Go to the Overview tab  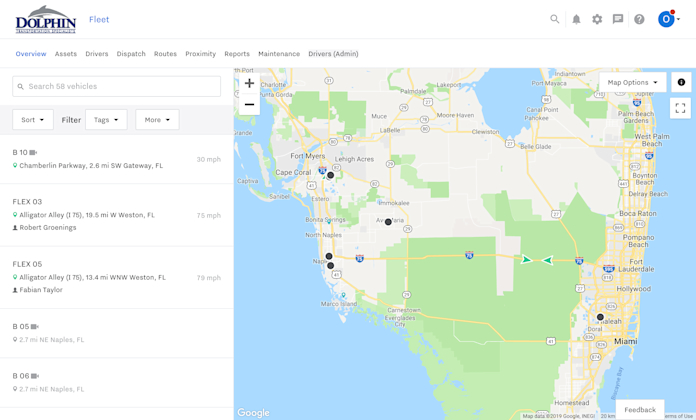pyautogui.click(x=31, y=54)
